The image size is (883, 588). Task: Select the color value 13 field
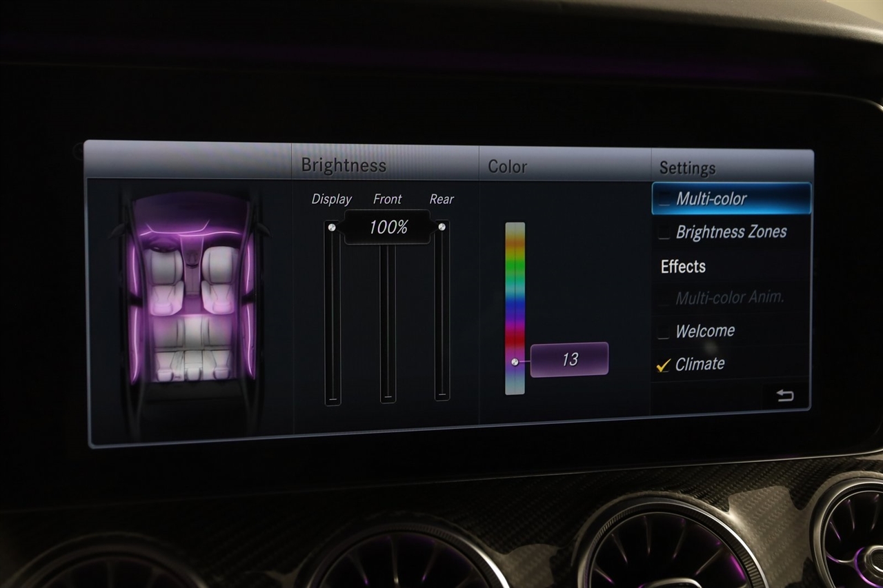(569, 360)
